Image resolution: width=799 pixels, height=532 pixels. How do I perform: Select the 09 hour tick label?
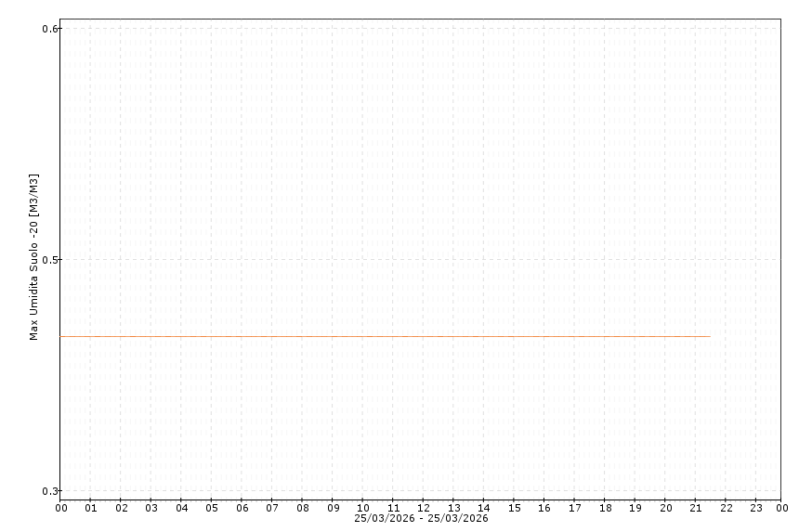[x=333, y=508]
